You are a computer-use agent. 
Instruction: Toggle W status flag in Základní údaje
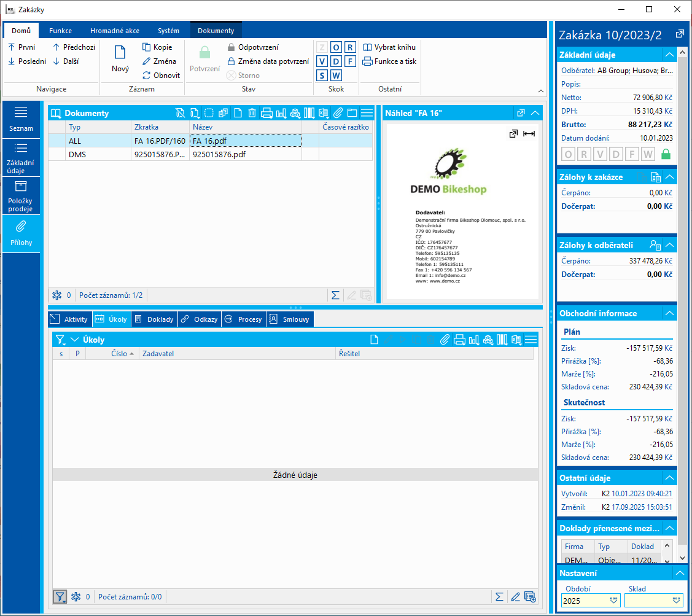pos(648,155)
